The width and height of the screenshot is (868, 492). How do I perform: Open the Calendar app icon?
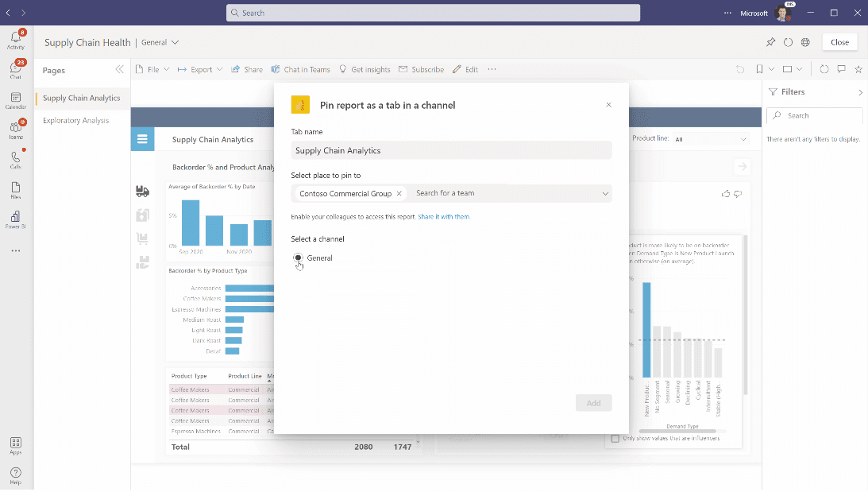coord(16,100)
